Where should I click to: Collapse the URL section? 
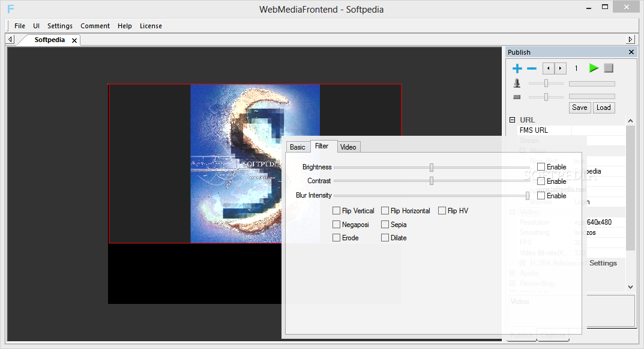pos(512,120)
